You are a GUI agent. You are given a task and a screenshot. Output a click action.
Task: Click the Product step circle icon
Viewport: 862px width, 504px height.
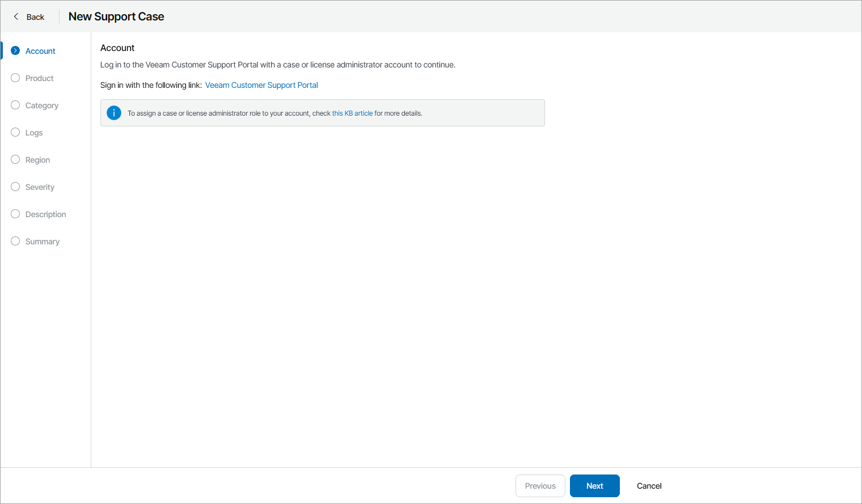pos(15,78)
